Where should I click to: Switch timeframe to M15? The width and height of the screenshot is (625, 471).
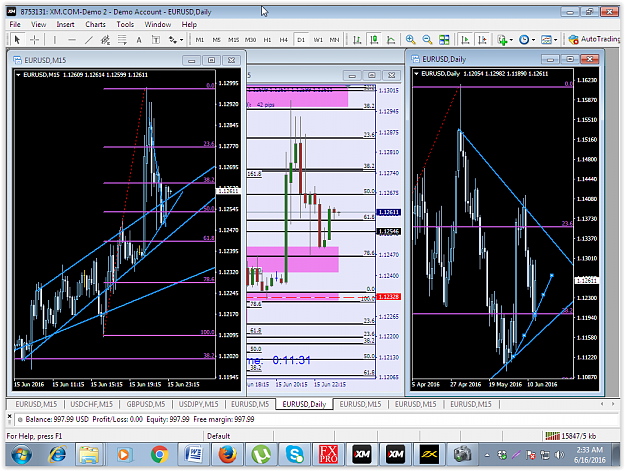233,40
